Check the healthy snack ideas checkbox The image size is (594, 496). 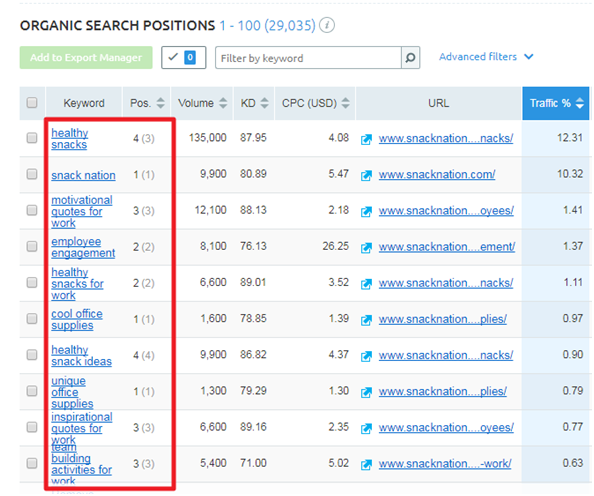tap(32, 355)
